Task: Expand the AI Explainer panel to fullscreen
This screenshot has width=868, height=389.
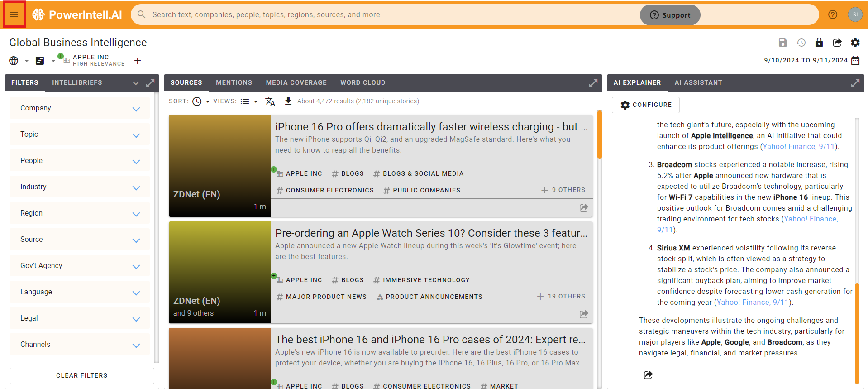Action: click(855, 83)
